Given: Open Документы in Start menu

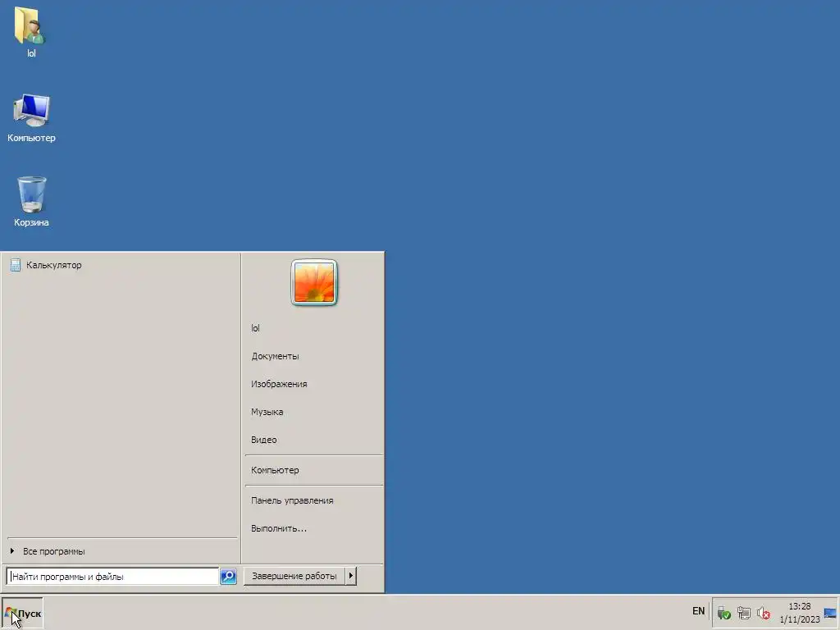Looking at the screenshot, I should tap(314, 356).
